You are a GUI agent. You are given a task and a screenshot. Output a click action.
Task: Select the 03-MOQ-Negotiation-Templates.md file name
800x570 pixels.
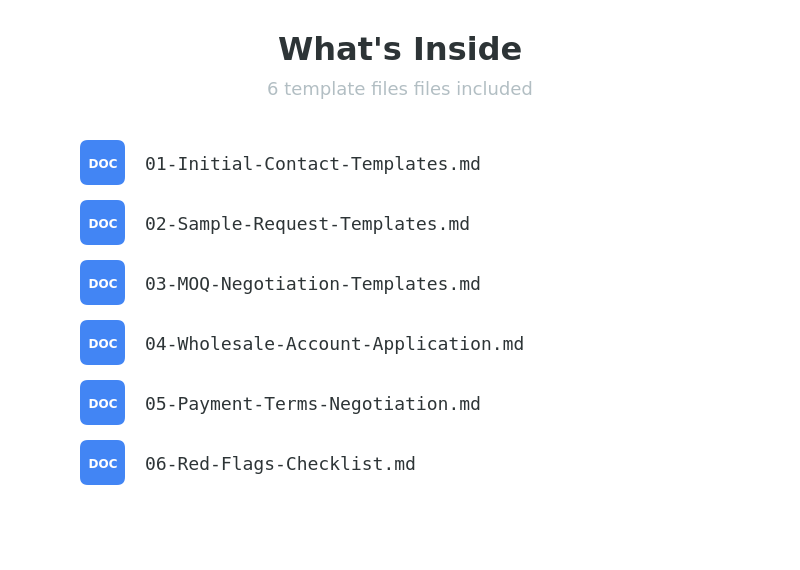pos(312,284)
